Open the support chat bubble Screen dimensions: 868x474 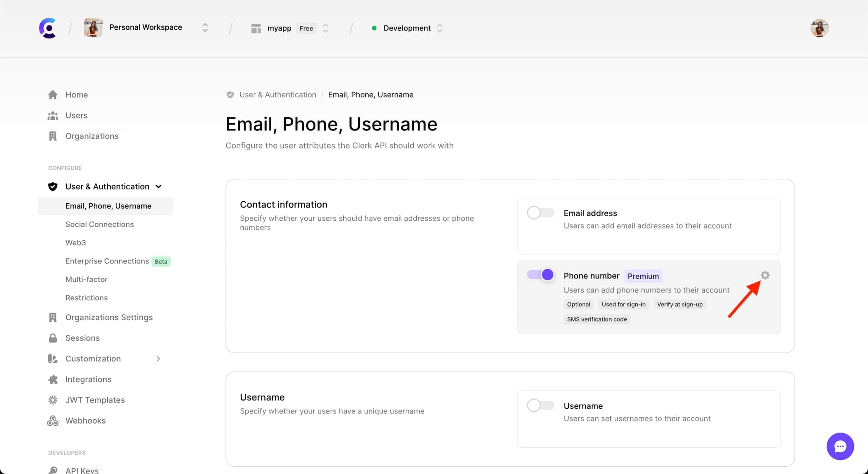(x=840, y=446)
